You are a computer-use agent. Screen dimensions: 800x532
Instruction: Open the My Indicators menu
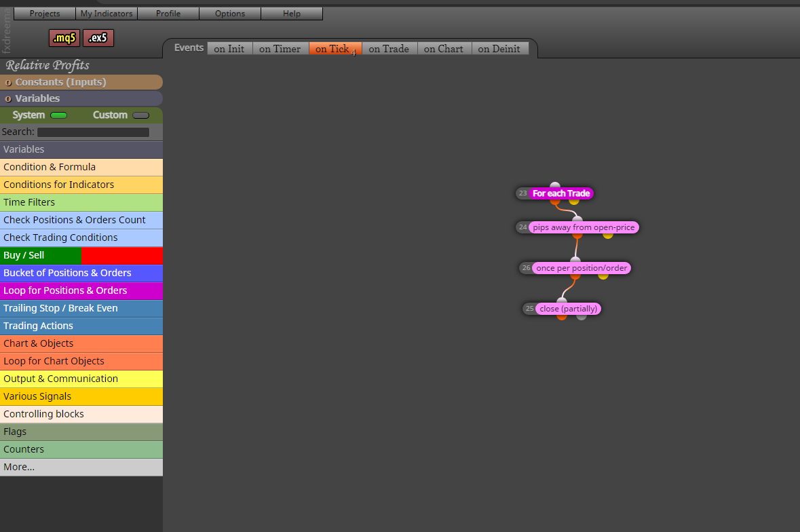[x=106, y=14]
